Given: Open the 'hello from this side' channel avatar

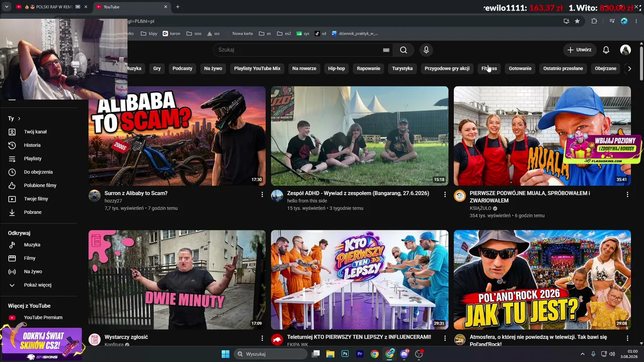Looking at the screenshot, I should 277,196.
